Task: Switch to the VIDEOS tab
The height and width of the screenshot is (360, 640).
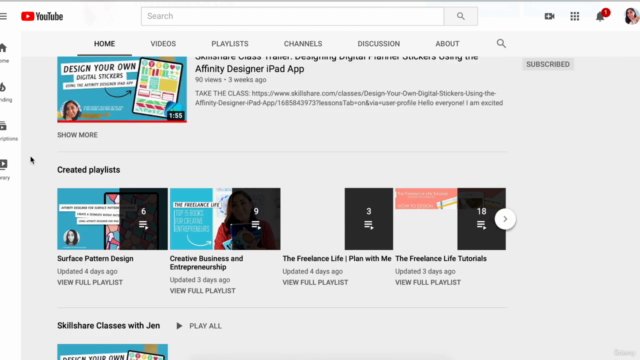Action: point(163,44)
